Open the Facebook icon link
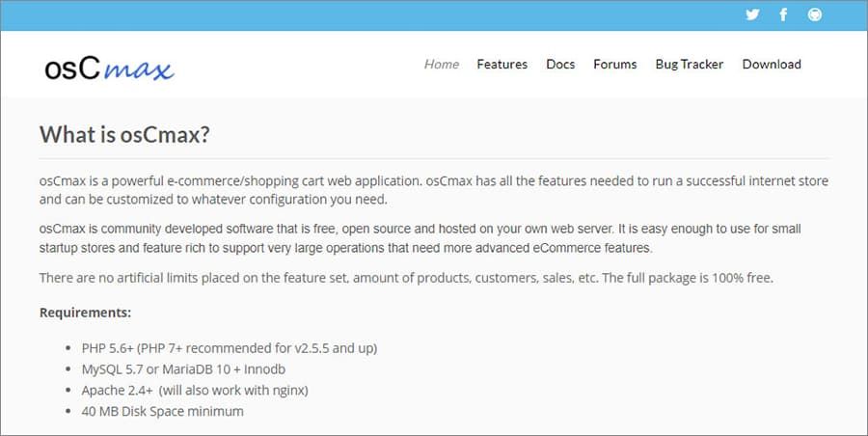 pos(783,14)
